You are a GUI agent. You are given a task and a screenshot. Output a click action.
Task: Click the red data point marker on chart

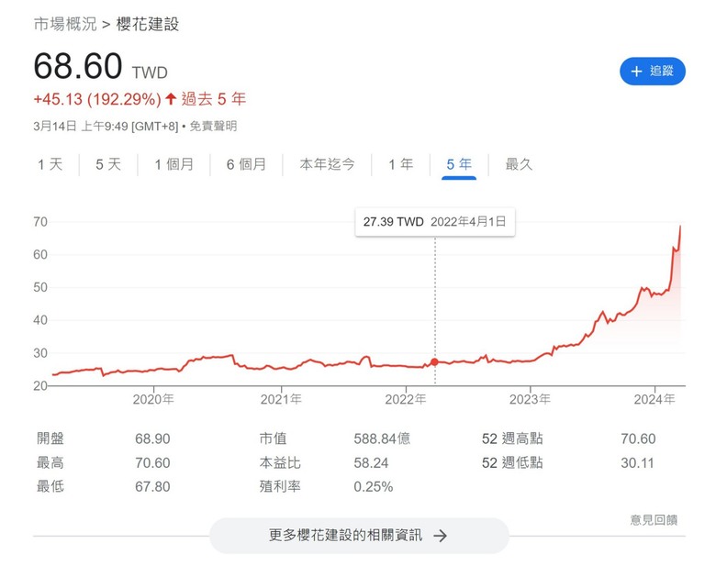point(434,361)
